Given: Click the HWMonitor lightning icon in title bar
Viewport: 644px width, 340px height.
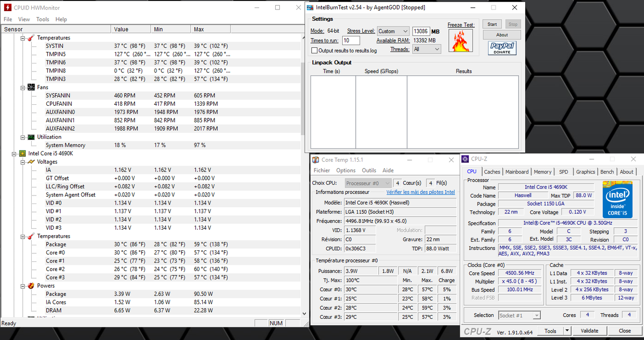Looking at the screenshot, I should click(7, 8).
